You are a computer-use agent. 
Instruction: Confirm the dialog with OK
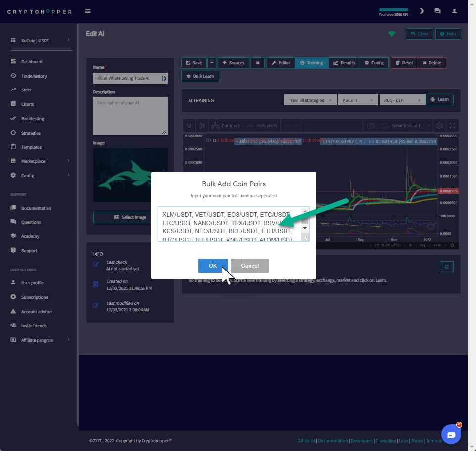pos(213,266)
